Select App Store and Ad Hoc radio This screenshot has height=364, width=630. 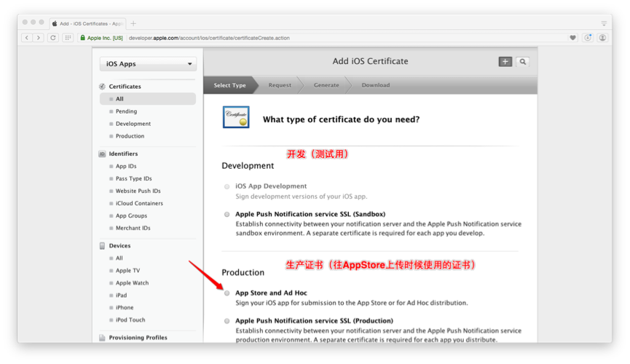click(227, 293)
